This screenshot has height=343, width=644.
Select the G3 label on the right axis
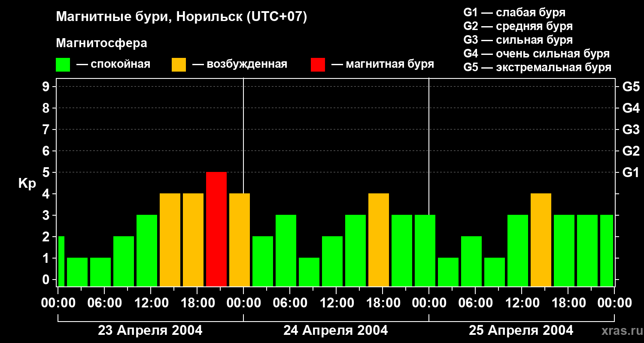[x=631, y=130]
